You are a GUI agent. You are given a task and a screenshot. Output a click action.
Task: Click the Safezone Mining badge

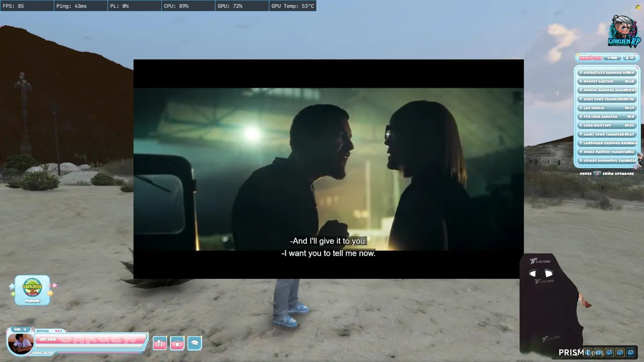(x=32, y=290)
